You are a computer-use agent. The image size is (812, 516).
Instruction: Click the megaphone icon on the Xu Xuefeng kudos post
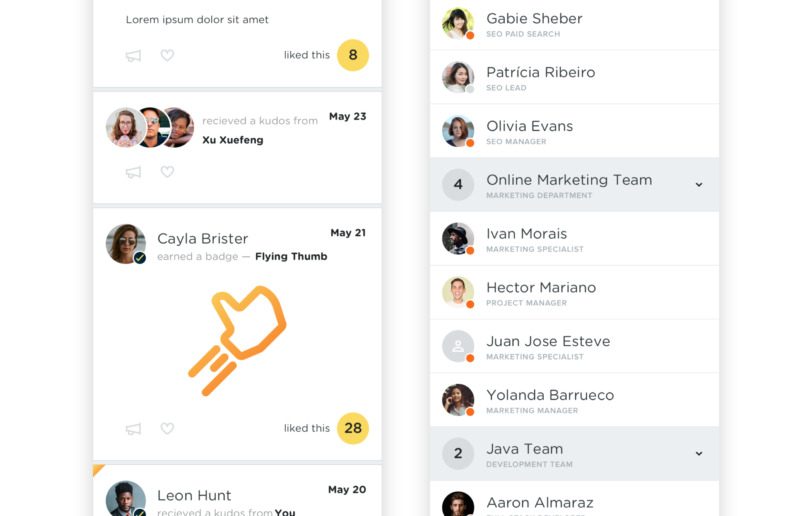coord(133,172)
